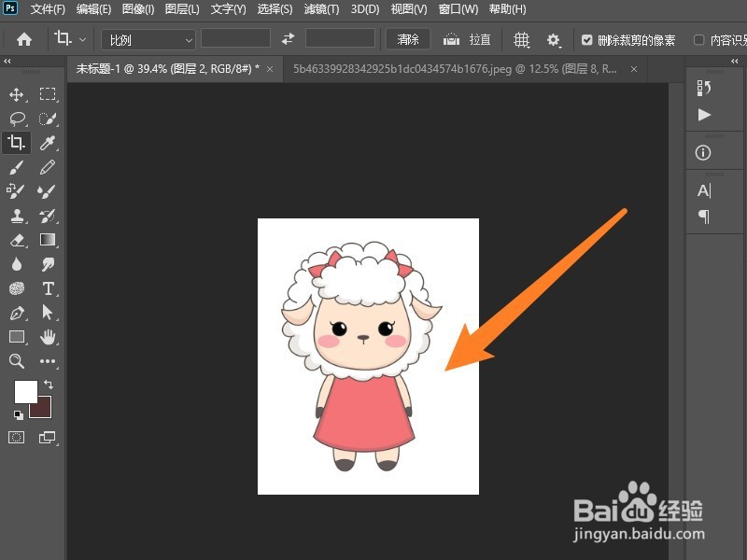Reset to default foreground and background colors

[19, 414]
